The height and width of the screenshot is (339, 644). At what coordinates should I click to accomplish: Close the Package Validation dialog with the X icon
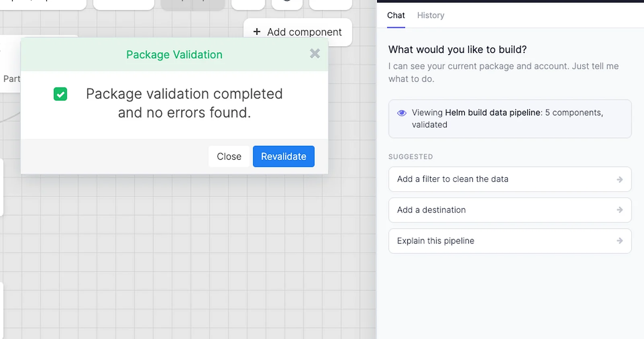(x=315, y=54)
